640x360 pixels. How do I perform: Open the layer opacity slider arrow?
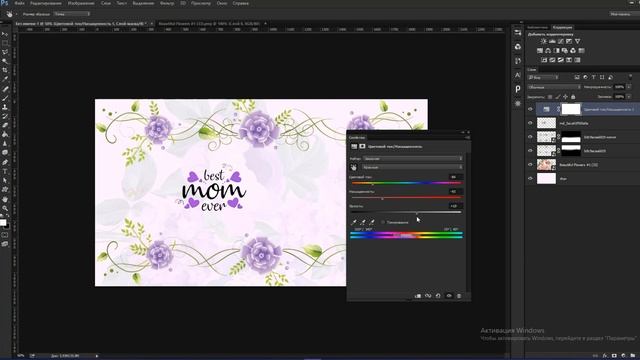[629, 87]
